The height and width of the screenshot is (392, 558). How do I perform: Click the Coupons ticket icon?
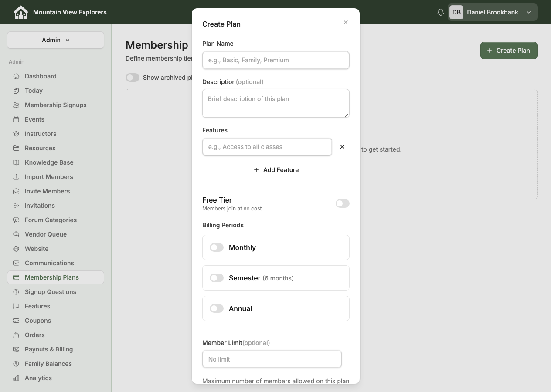(16, 321)
